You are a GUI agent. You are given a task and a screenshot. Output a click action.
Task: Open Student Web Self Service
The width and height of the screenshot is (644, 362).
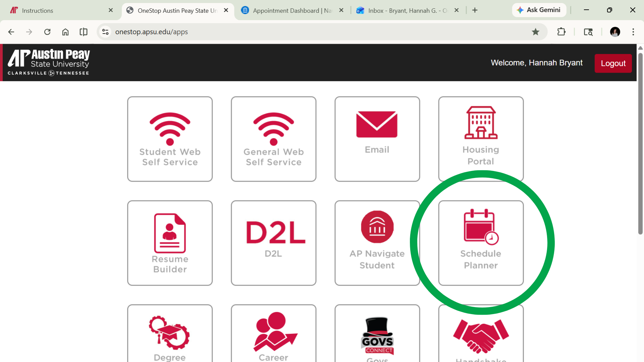tap(170, 139)
